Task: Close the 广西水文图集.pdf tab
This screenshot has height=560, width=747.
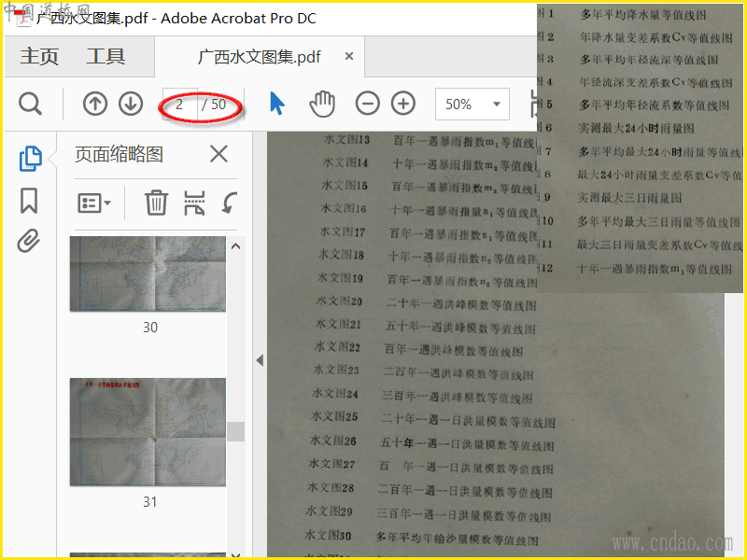Action: pos(349,56)
